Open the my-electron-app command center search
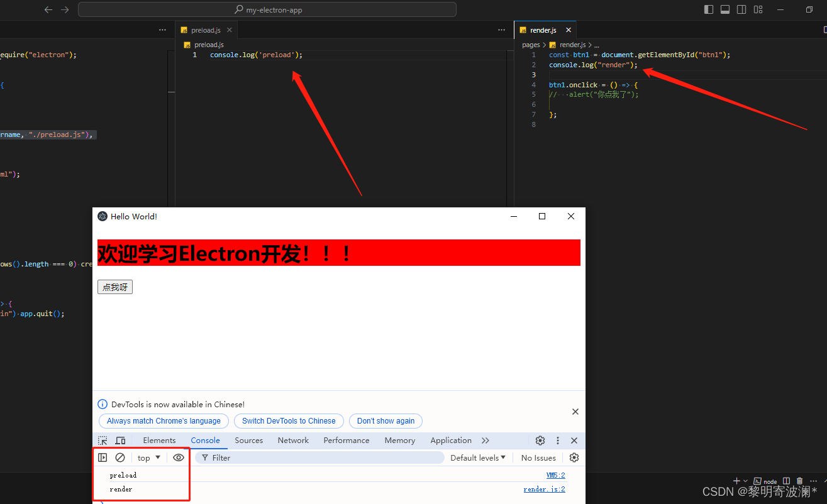Viewport: 827px width, 504px height. [x=267, y=9]
